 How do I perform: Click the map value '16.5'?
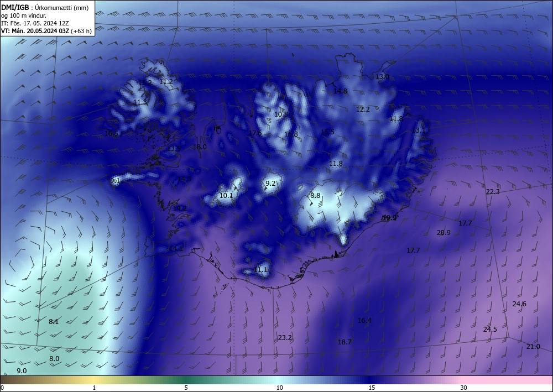(x=112, y=134)
